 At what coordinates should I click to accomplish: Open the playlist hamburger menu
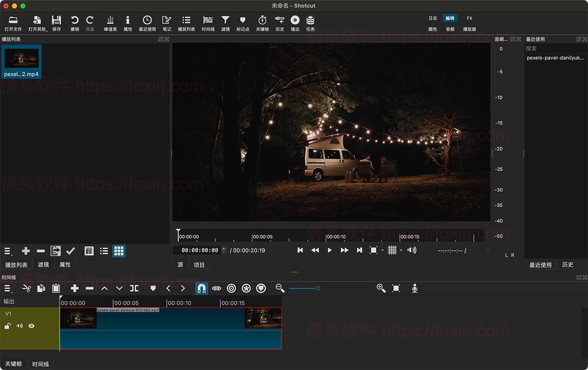(x=8, y=251)
